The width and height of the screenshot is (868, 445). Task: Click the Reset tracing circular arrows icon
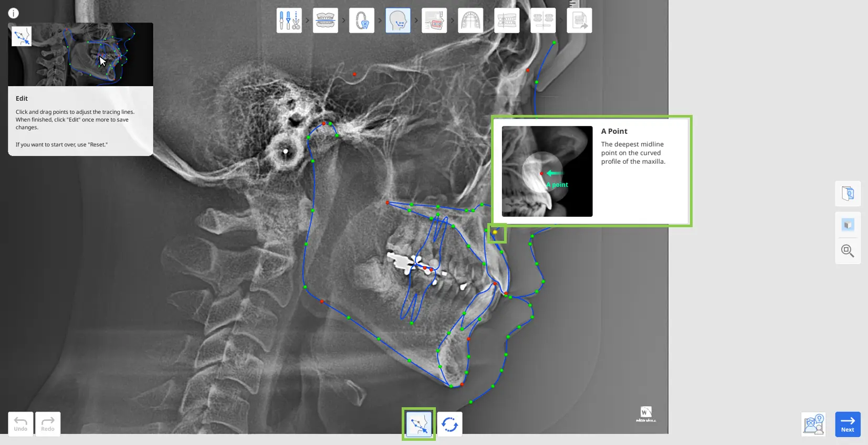pos(449,424)
